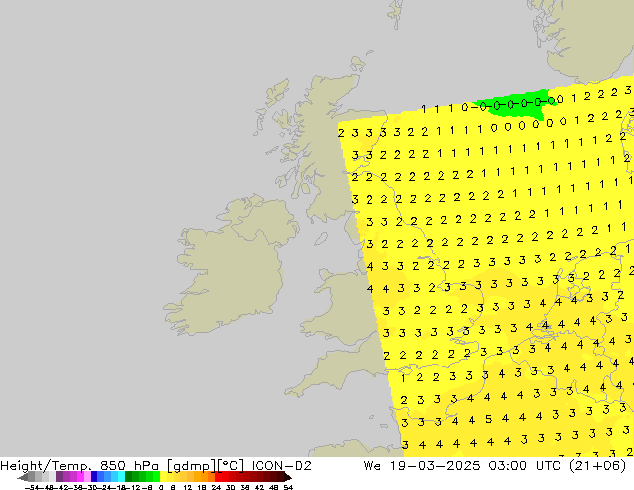Click the bright green swatch in the color legend
634x490 pixels.
pos(156,476)
